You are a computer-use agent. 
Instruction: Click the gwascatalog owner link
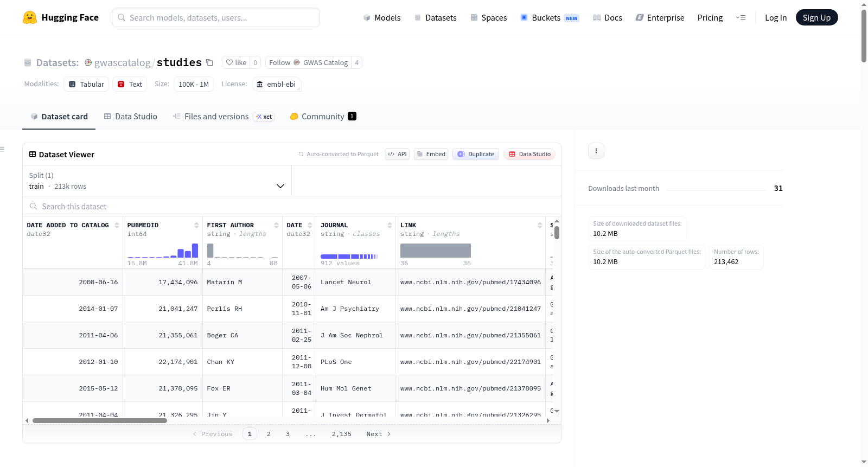coord(122,62)
